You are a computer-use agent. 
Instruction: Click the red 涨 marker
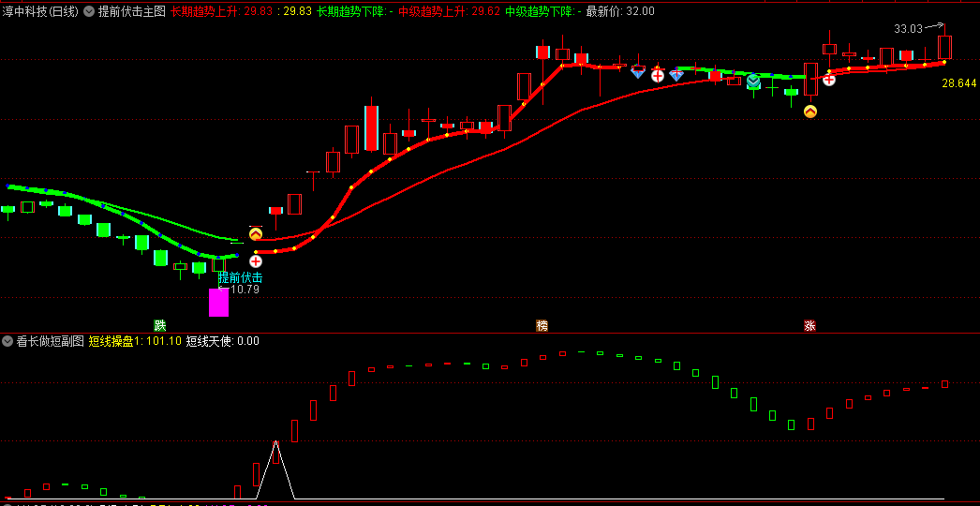point(810,325)
